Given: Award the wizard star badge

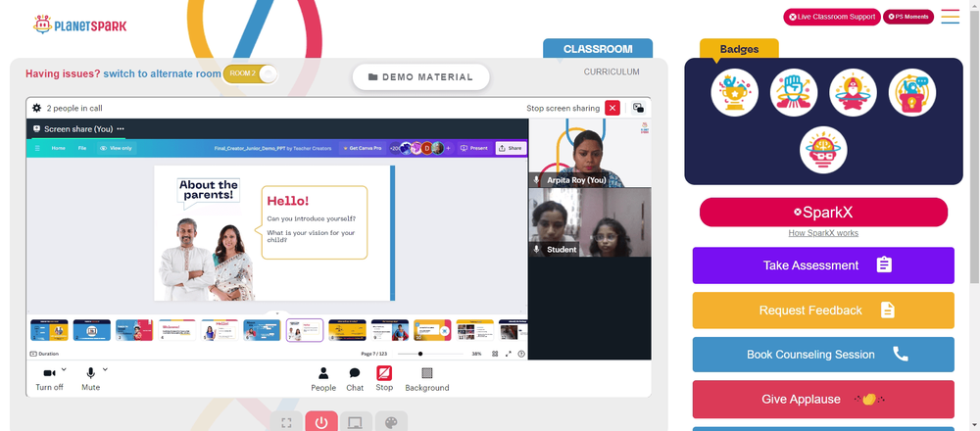Looking at the screenshot, I should (x=853, y=92).
